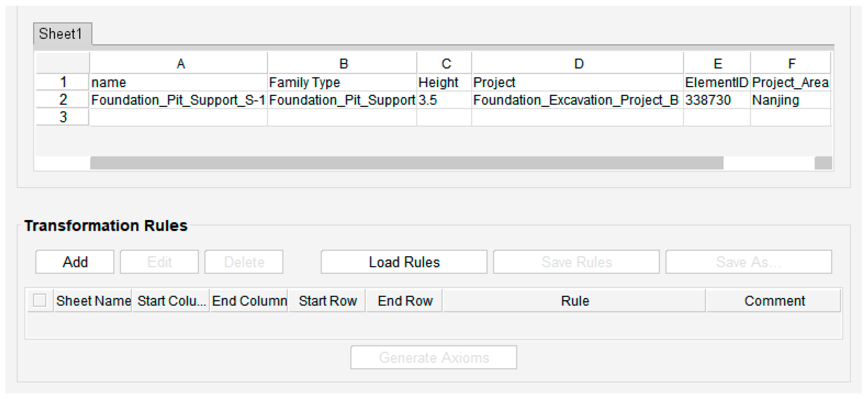Click the Add rule button
868x399 pixels.
(75, 262)
